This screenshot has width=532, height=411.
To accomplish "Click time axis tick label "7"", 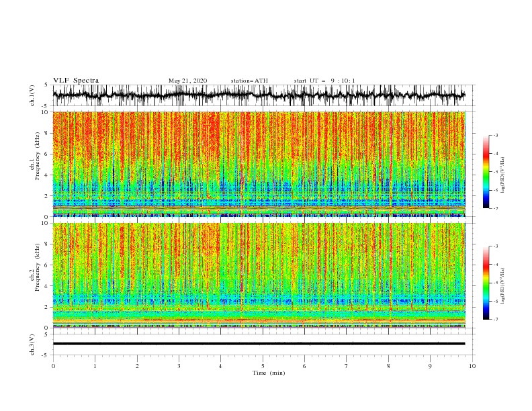I will (347, 366).
